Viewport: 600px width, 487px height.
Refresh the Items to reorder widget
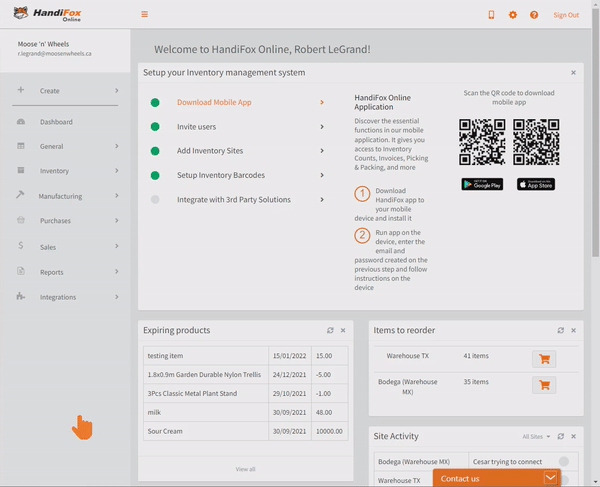coord(561,330)
